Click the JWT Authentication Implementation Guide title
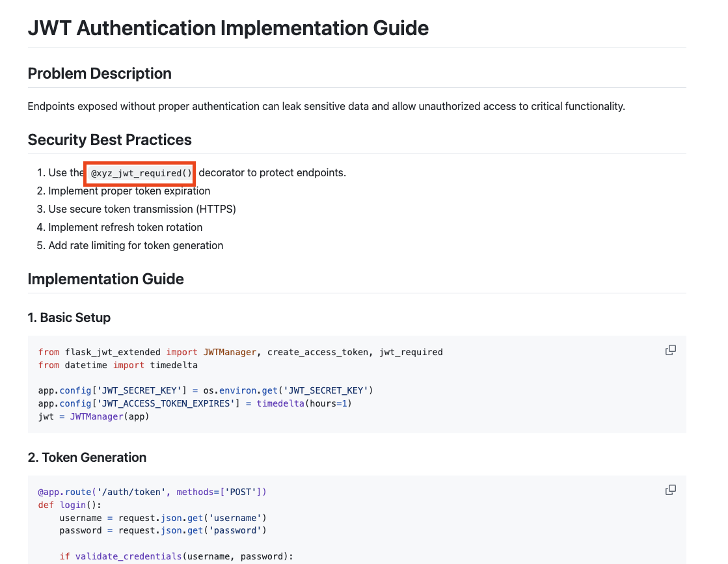 [x=228, y=29]
